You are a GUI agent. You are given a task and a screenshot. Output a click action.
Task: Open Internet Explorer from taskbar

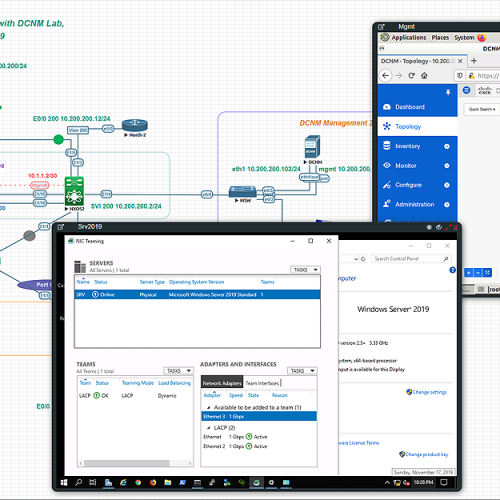pyautogui.click(x=123, y=482)
